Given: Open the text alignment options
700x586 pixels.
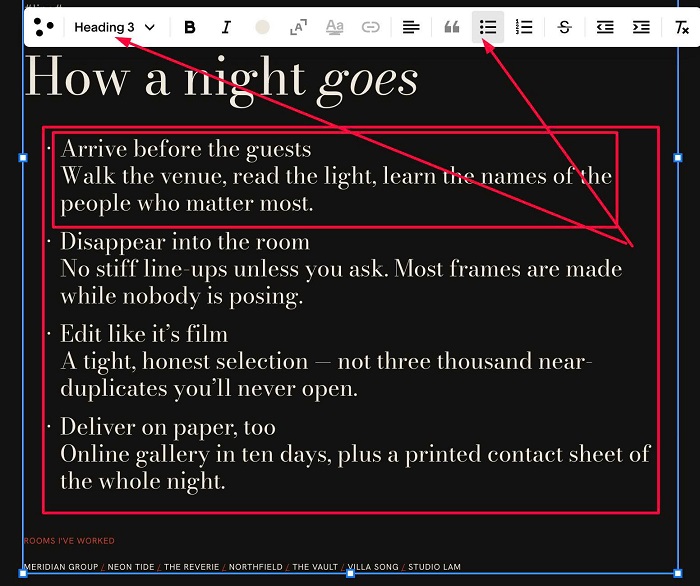Looking at the screenshot, I should (x=411, y=27).
